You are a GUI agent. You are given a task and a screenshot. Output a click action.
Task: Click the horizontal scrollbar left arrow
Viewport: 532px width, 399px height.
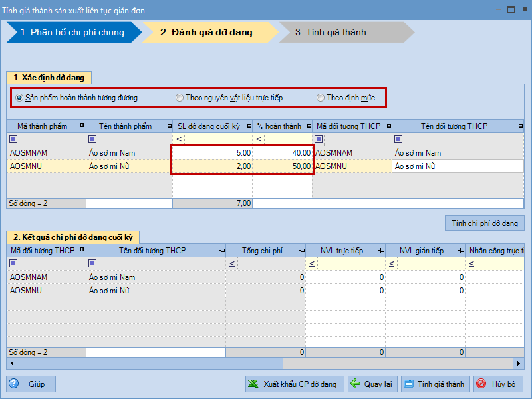click(12, 363)
